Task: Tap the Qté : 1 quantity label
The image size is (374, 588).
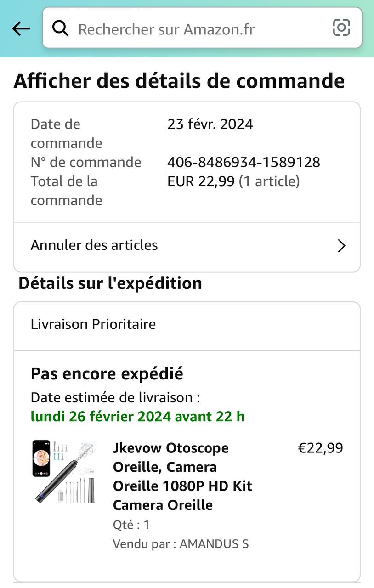Action: click(x=131, y=525)
